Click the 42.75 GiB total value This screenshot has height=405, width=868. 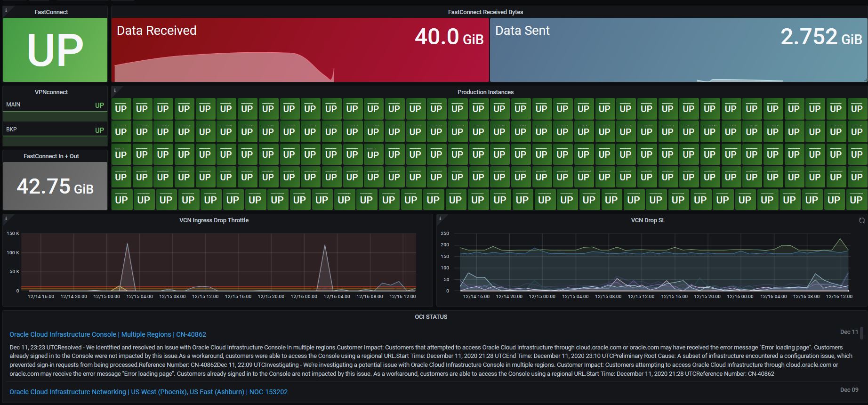point(55,186)
